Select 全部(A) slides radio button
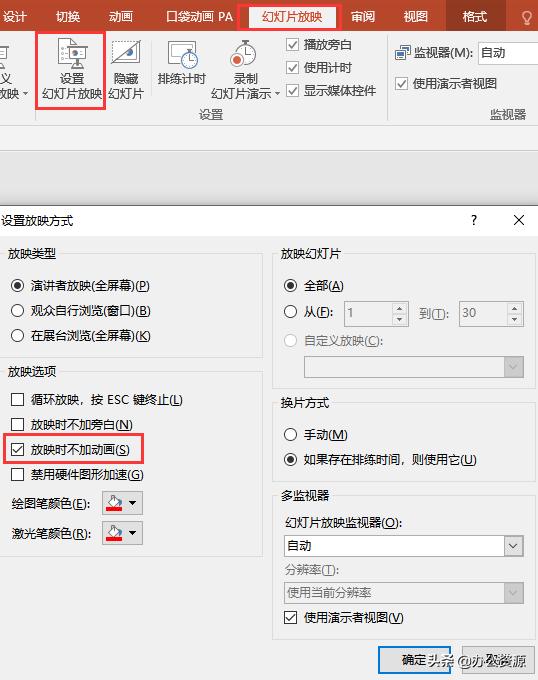This screenshot has height=680, width=538. point(290,286)
